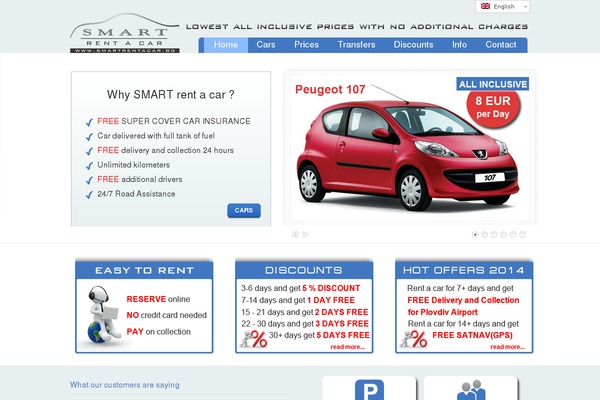Screen dimensions: 600x400
Task: Select the sixth slideshow dot
Action: (522, 234)
